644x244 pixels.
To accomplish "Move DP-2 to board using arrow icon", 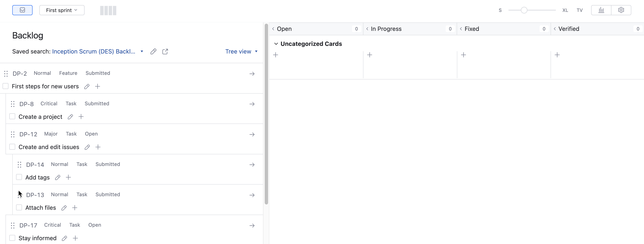I will pos(252,74).
